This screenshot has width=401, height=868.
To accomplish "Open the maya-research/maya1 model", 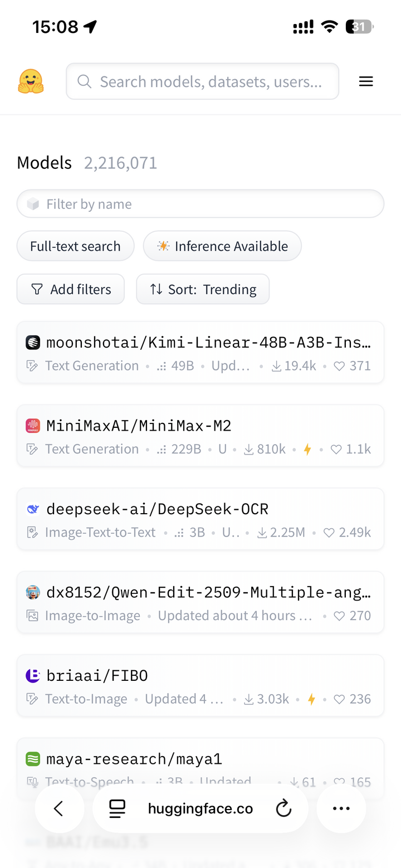I will (134, 759).
